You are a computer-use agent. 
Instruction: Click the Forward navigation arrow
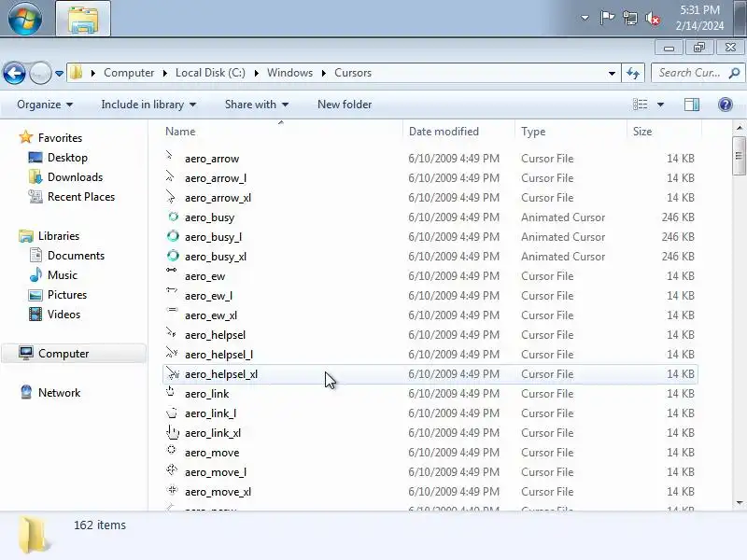(40, 74)
